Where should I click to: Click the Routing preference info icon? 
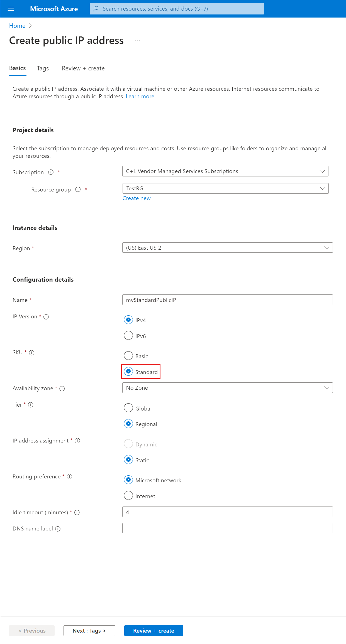pos(70,477)
